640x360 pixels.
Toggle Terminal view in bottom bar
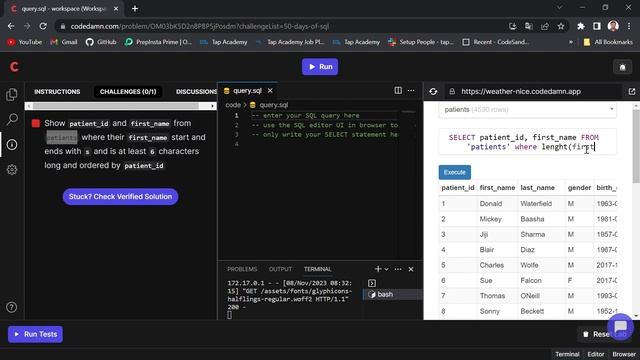click(x=567, y=354)
